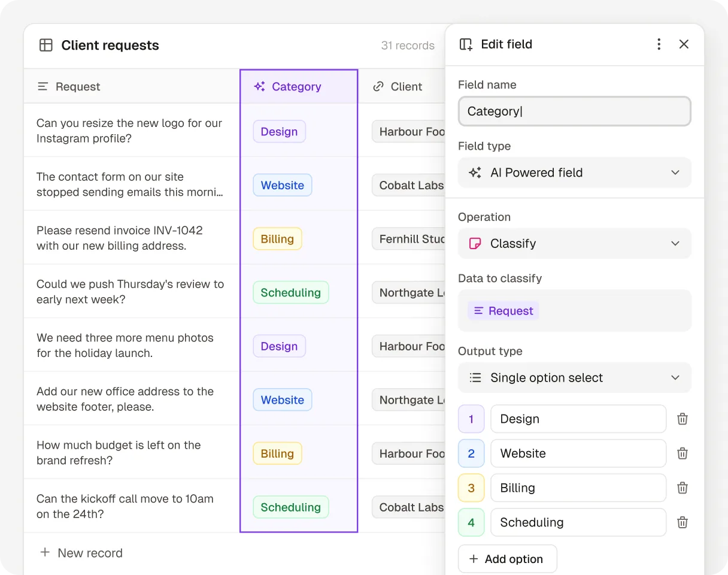Click the Billing option text field
This screenshot has height=575, width=728.
tap(578, 488)
